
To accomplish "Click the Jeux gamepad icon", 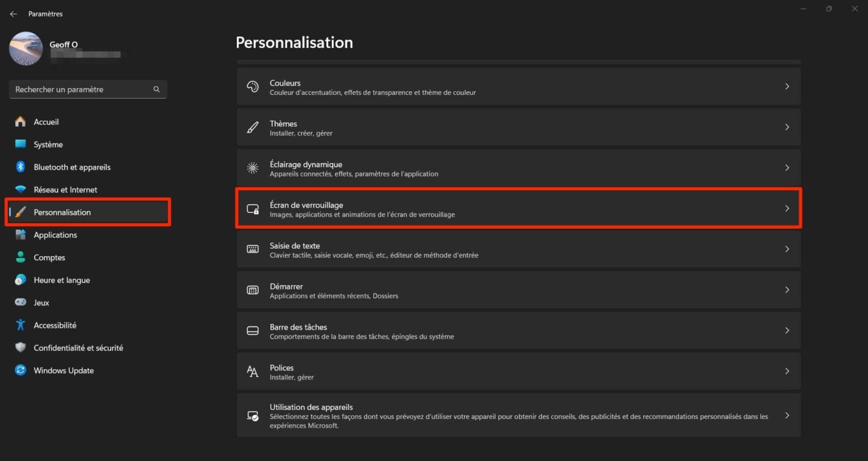I will [20, 302].
